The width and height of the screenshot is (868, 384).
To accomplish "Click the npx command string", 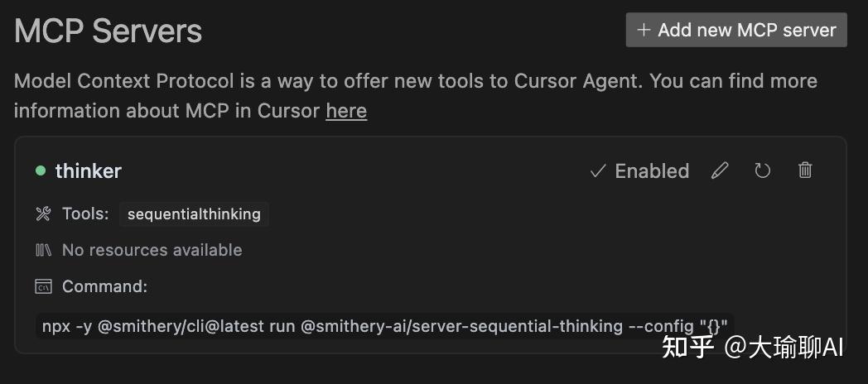I will coord(384,326).
